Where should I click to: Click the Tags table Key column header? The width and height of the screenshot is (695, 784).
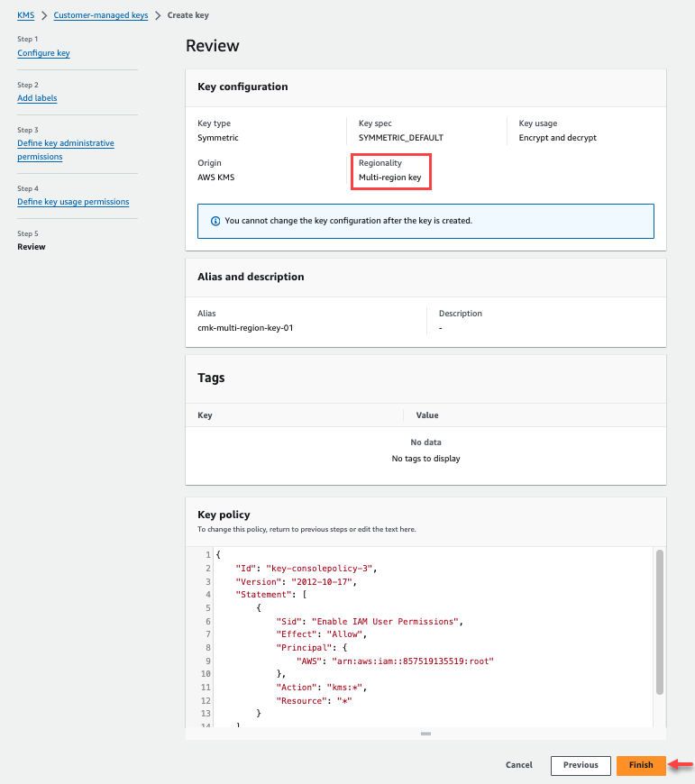pos(205,415)
